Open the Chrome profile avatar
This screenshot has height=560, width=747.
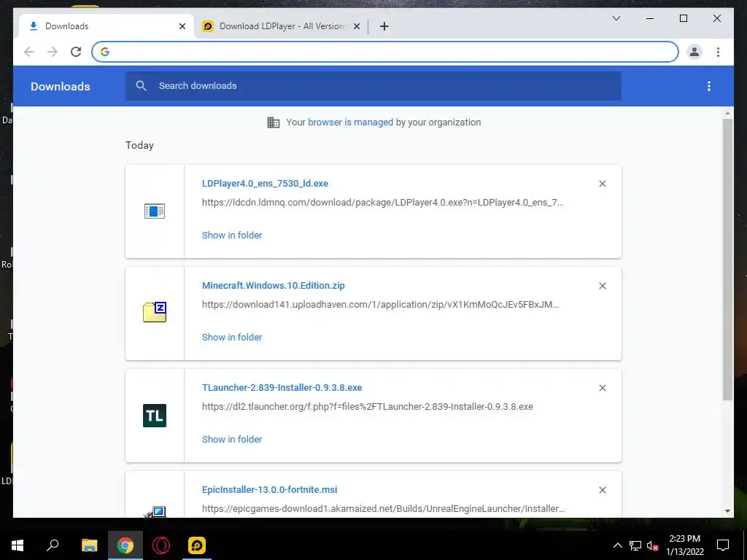694,52
